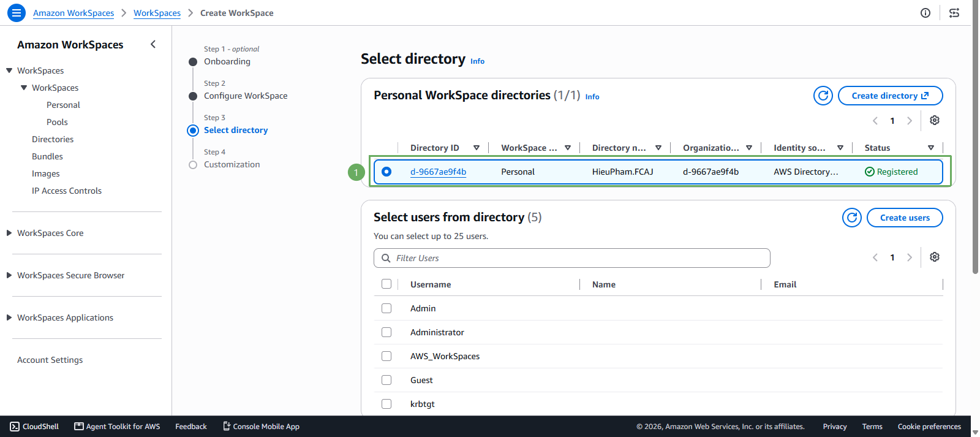The height and width of the screenshot is (437, 980).
Task: Click the Registered status icon
Action: click(870, 172)
